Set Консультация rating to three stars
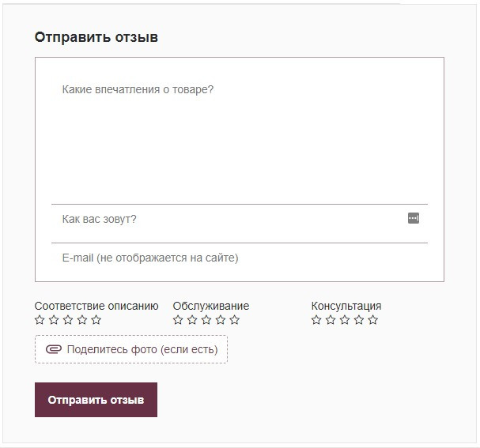 click(x=345, y=320)
